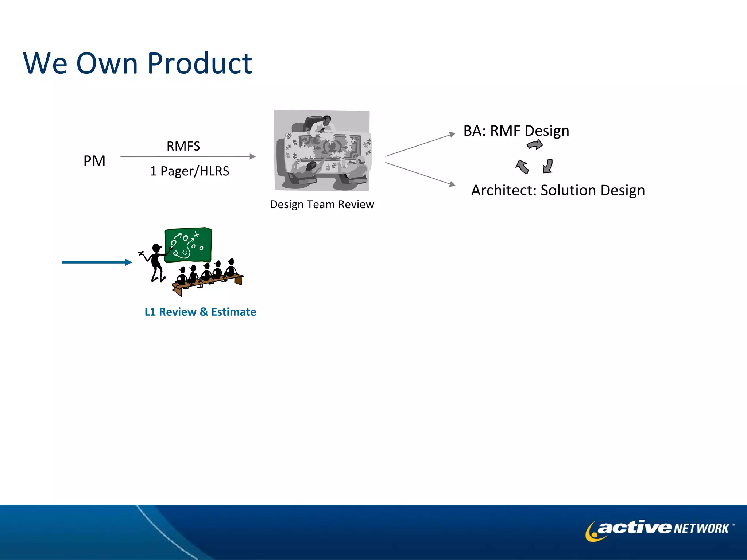
Task: Click the top curved cycle arrow
Action: [x=535, y=145]
